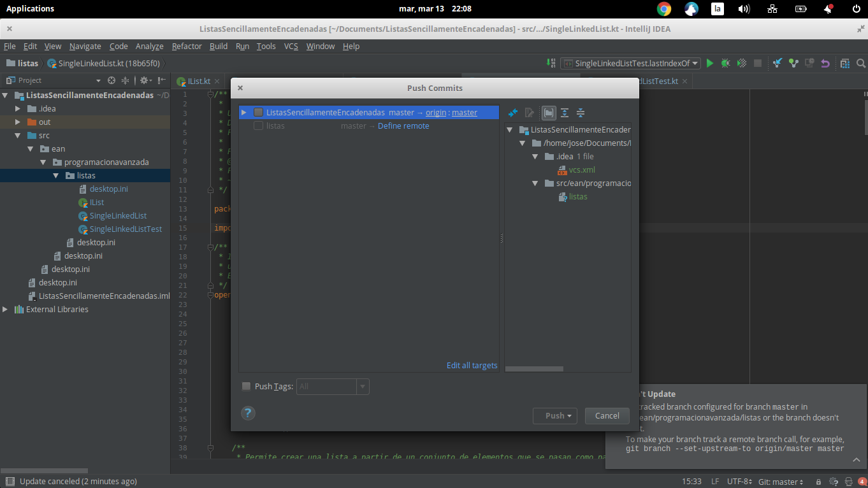Click the VCS Update Project icon
Screen dimensions: 868x488
click(778, 63)
